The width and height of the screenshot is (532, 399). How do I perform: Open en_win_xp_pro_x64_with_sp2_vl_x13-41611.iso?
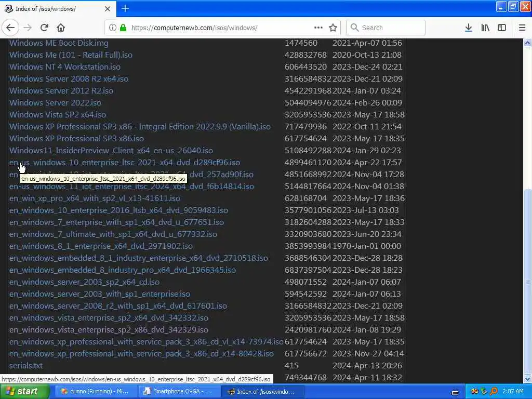[x=95, y=198]
